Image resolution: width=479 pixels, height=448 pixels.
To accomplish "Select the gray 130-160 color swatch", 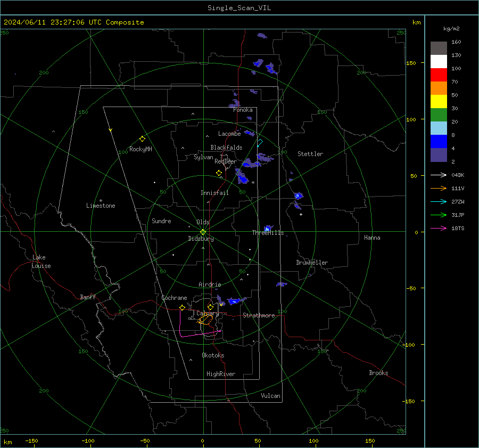I will (439, 48).
